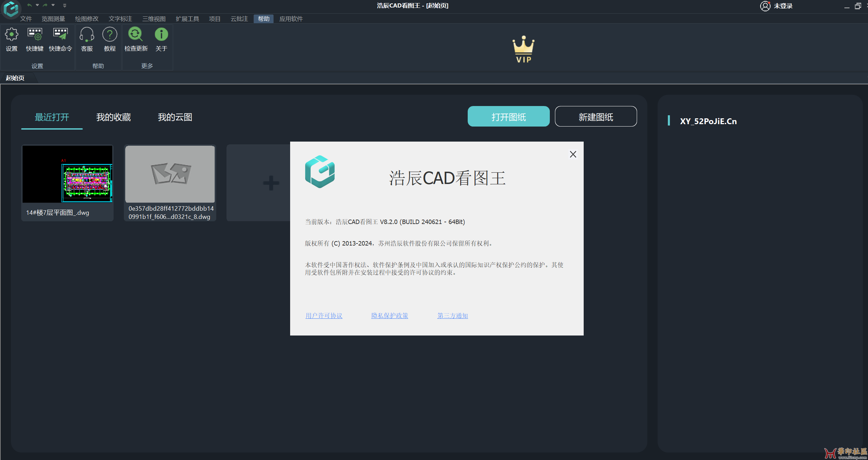
Task: Click the 浩辰CAD看图王 dialog title text
Action: pos(447,178)
